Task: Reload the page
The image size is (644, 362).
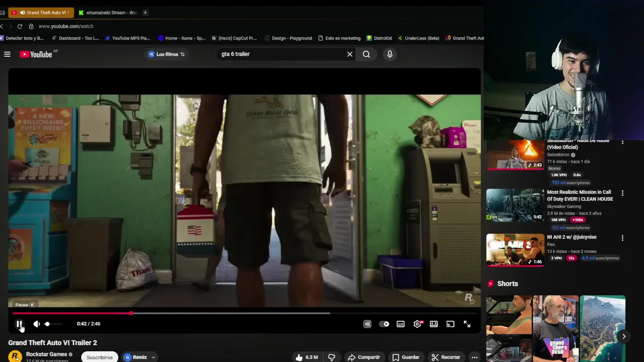Action: click(20, 26)
